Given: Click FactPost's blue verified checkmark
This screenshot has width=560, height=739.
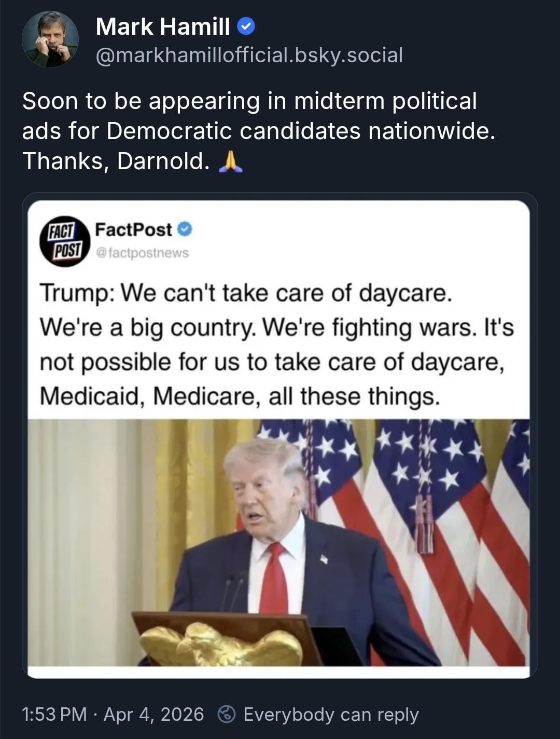Looking at the screenshot, I should tap(185, 229).
